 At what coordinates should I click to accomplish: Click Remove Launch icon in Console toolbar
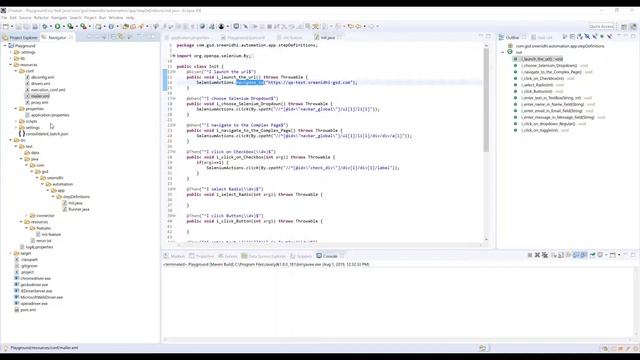click(537, 255)
